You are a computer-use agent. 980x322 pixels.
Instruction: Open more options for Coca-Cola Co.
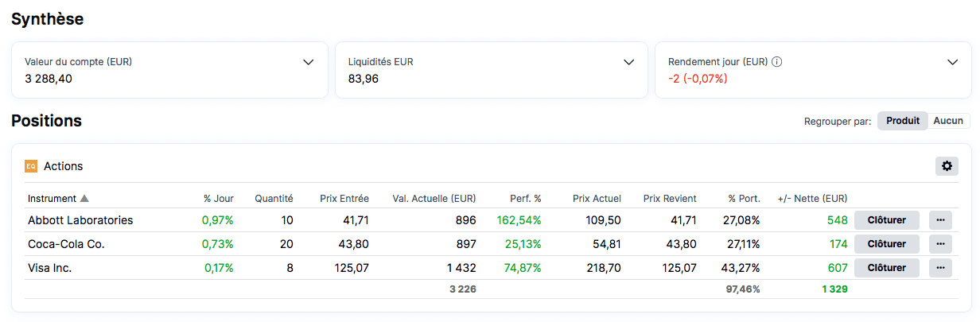[940, 244]
